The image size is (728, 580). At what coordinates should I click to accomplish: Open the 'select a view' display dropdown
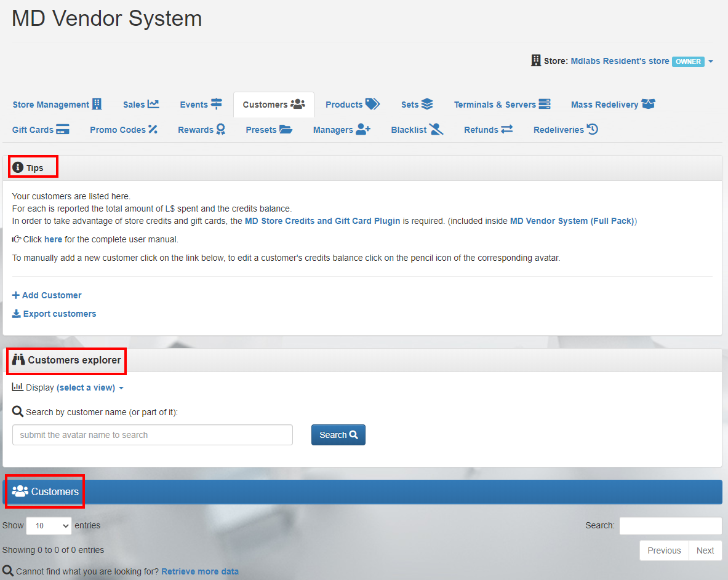point(90,387)
